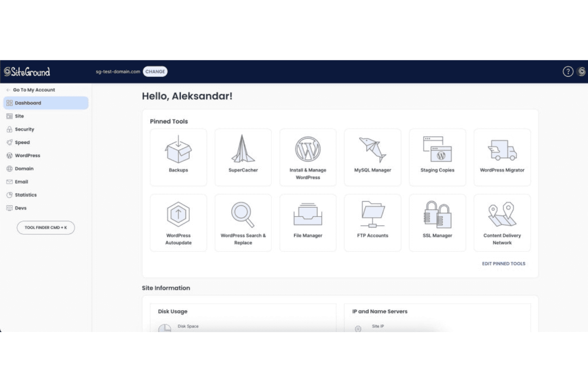Select Dashboard in the sidebar
This screenshot has height=392, width=588.
[46, 103]
